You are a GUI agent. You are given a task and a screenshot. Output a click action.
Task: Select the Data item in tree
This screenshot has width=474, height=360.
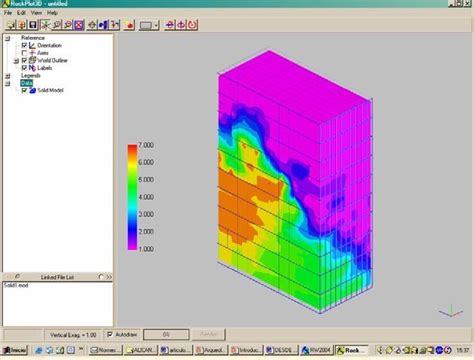point(26,83)
